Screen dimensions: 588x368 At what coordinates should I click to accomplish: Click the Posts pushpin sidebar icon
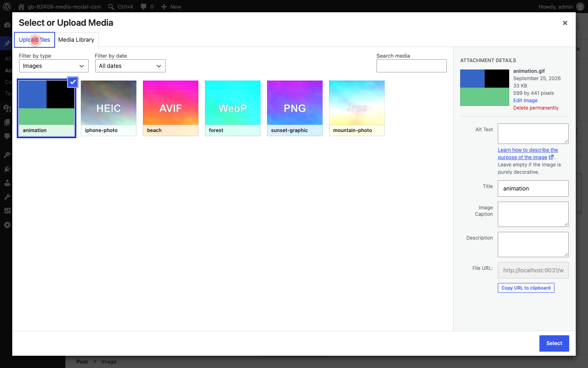pos(7,43)
